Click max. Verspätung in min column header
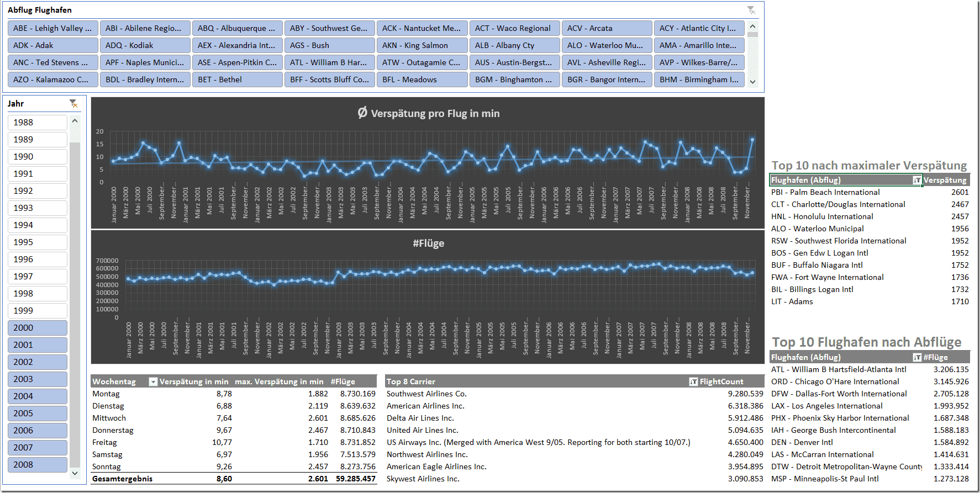 [x=279, y=381]
